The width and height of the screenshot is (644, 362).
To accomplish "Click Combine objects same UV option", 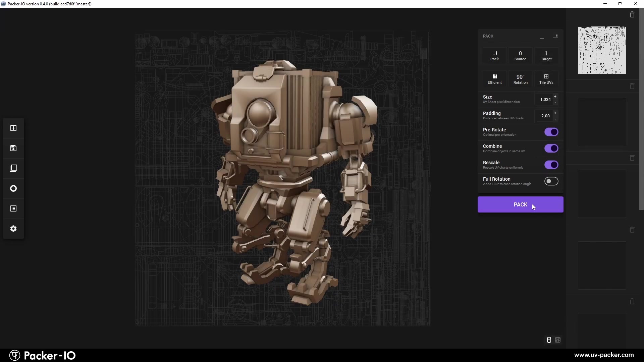I will coord(552,148).
